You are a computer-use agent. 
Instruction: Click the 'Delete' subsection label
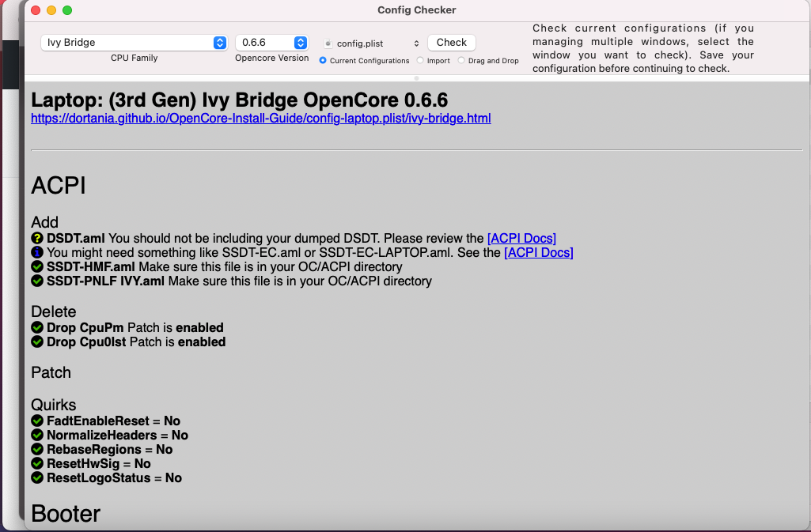tap(53, 311)
